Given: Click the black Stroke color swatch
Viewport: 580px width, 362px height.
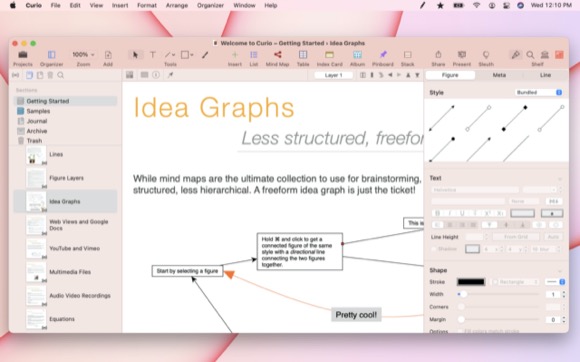Looking at the screenshot, I should pos(471,282).
